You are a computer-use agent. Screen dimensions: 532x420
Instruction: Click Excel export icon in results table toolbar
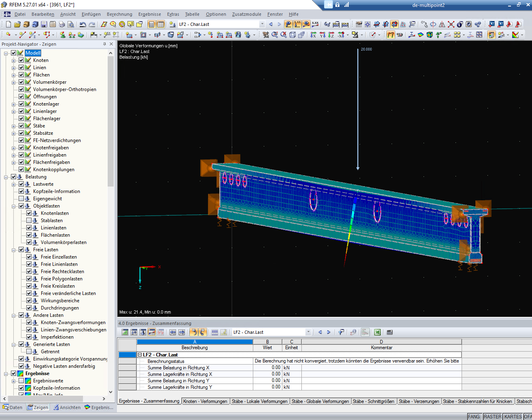click(377, 332)
